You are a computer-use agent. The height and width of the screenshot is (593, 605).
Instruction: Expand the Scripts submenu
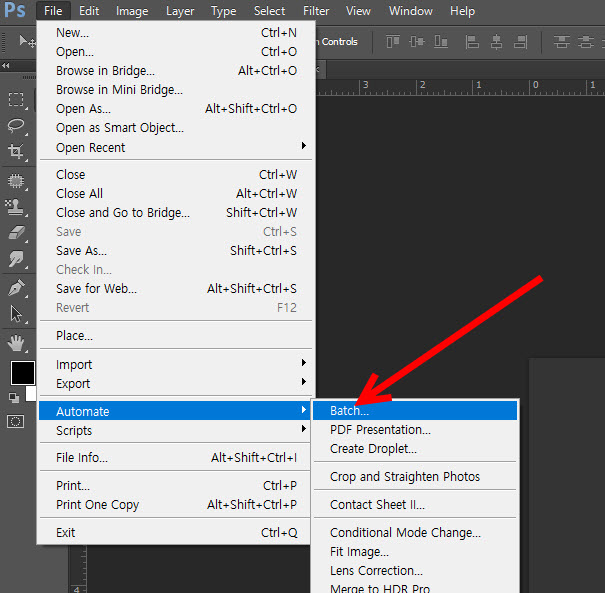[x=175, y=430]
